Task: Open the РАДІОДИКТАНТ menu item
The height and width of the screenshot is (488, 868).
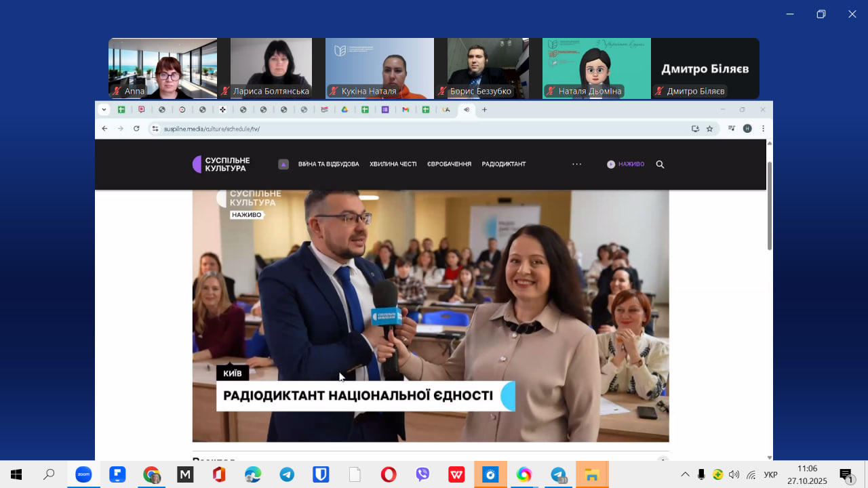Action: click(503, 164)
